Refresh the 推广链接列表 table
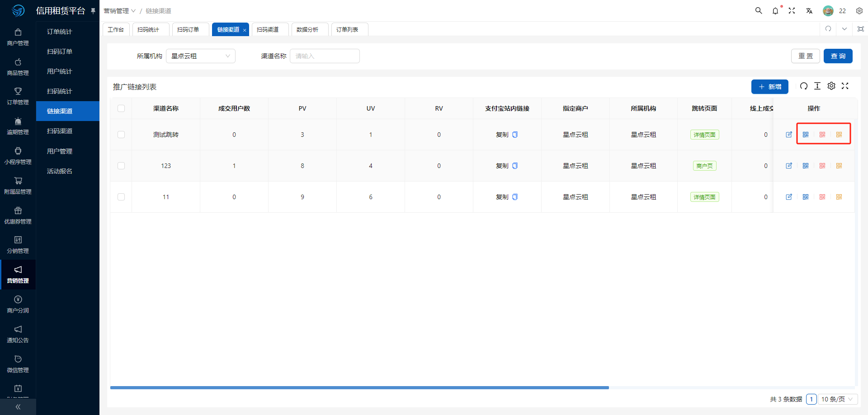The image size is (868, 415). (x=803, y=86)
